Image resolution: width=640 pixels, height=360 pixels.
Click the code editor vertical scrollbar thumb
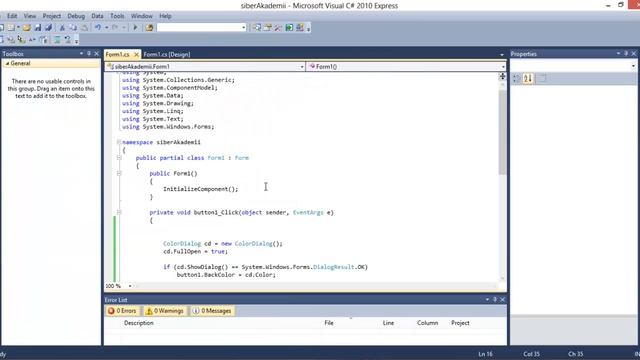click(x=502, y=133)
